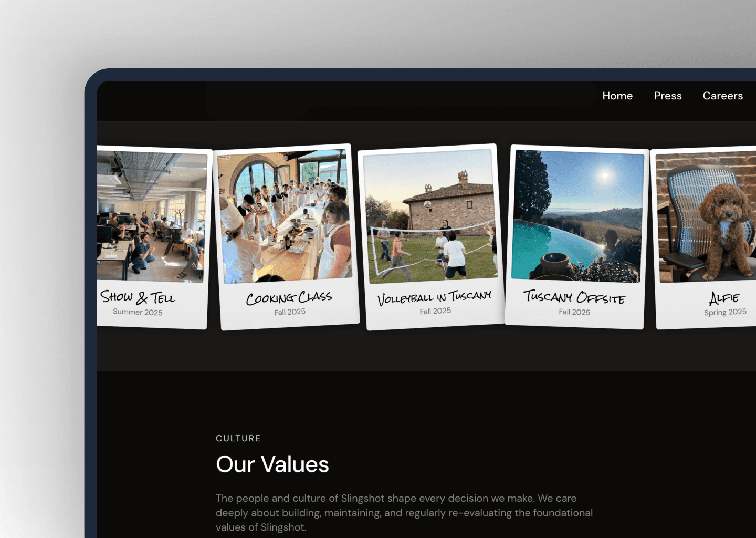756x538 pixels.
Task: Click the Alfie caption text
Action: tap(724, 298)
